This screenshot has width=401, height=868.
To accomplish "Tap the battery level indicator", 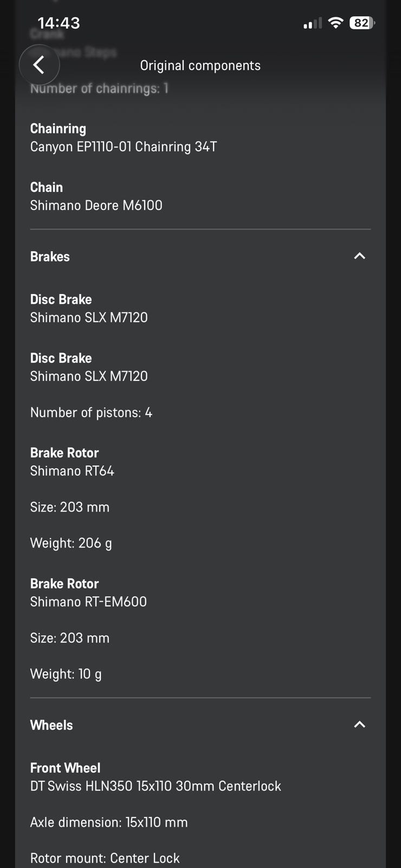I will 362,23.
